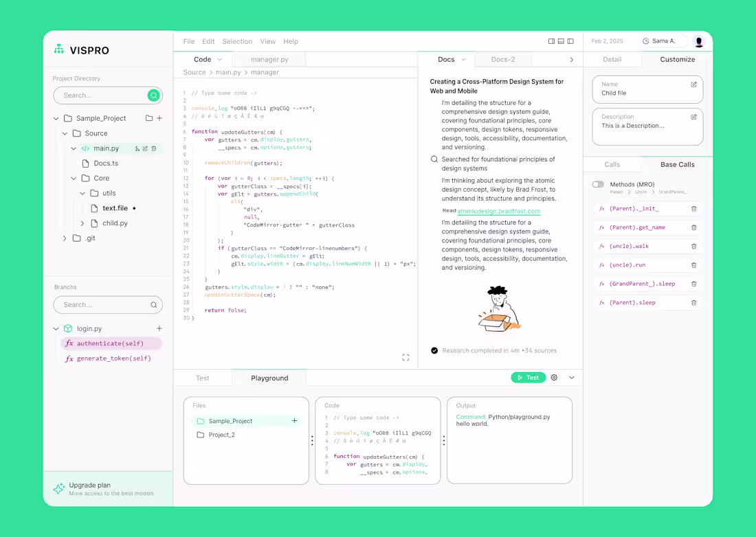The height and width of the screenshot is (537, 756).
Task: Switch to the Test tab
Action: 203,378
